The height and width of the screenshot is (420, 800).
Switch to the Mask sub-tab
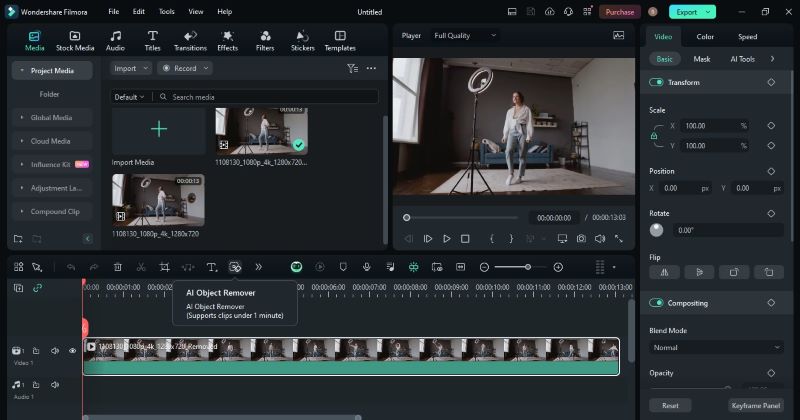tap(702, 59)
